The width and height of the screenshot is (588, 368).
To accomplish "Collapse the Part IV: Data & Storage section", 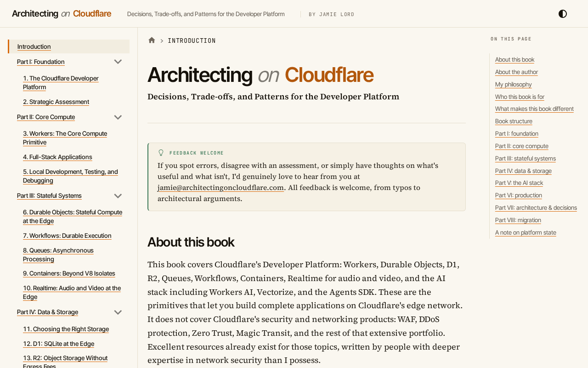I will point(118,312).
